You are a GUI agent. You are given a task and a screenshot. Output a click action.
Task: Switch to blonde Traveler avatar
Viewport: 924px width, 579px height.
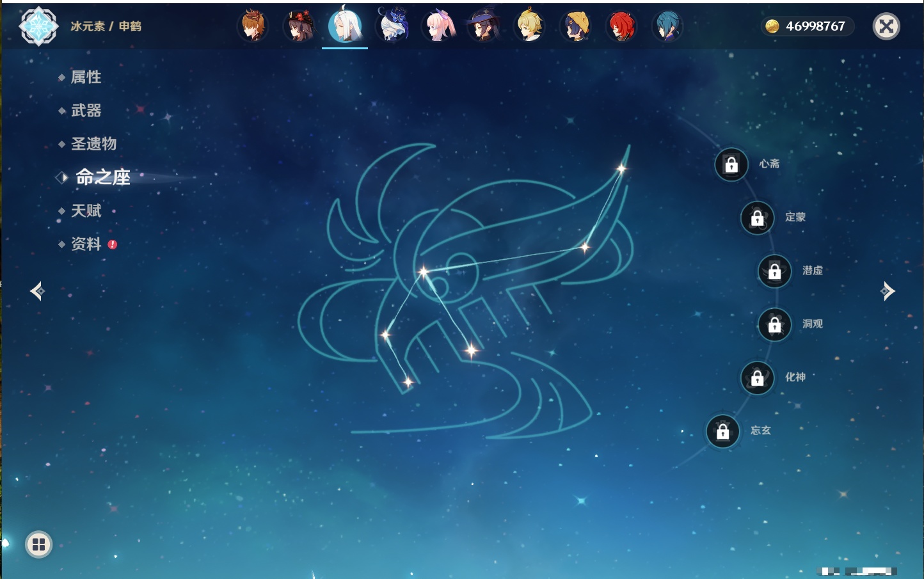point(530,26)
